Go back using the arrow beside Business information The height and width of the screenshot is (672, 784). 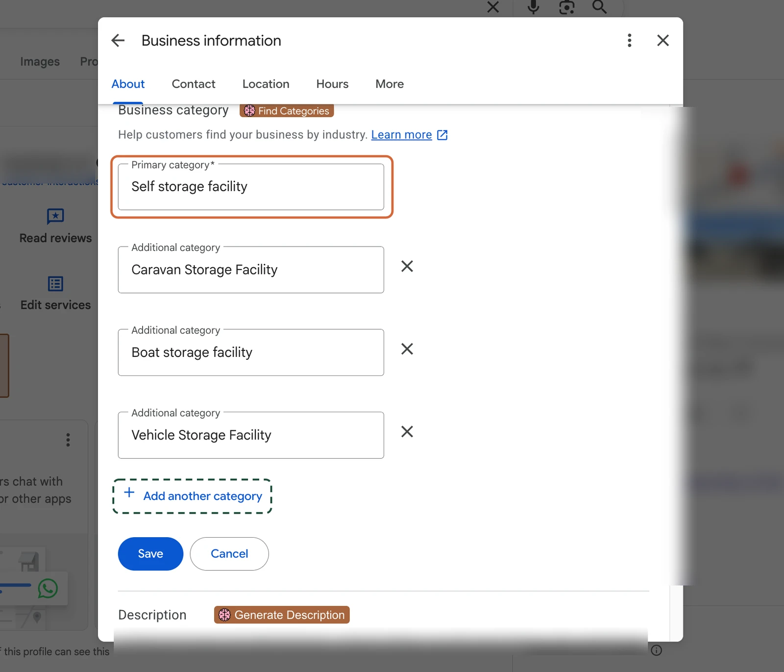coord(118,41)
